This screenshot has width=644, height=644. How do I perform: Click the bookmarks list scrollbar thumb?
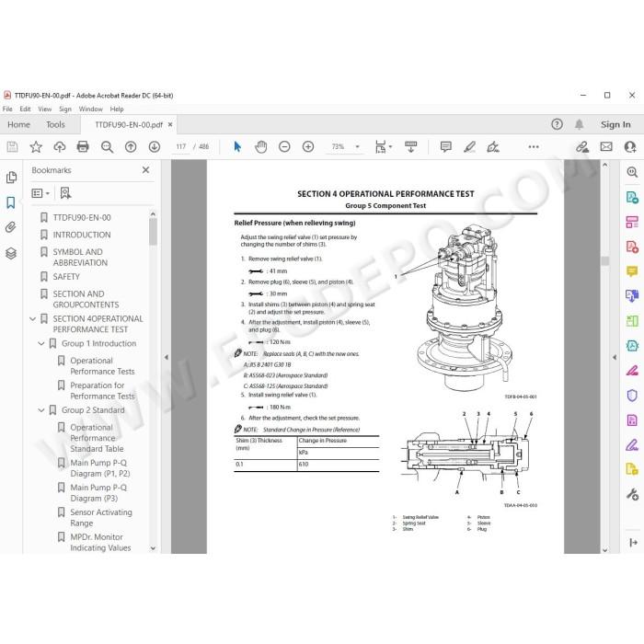coord(153,232)
